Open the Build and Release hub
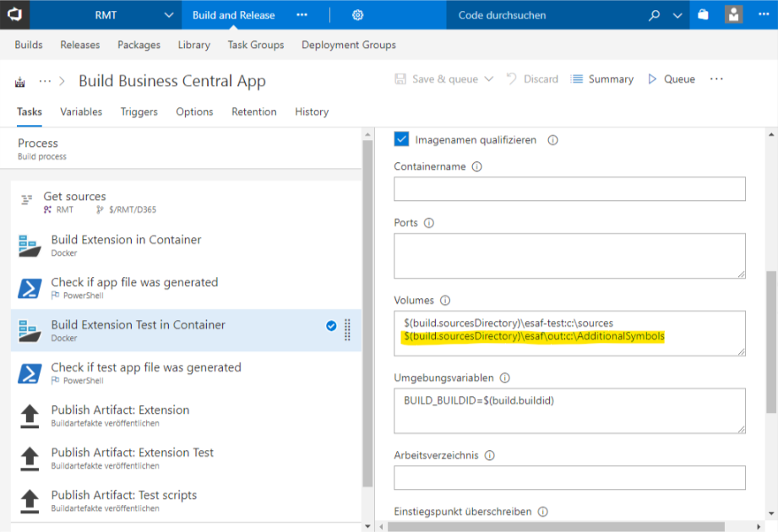Viewport: 778px width, 532px height. [x=234, y=15]
